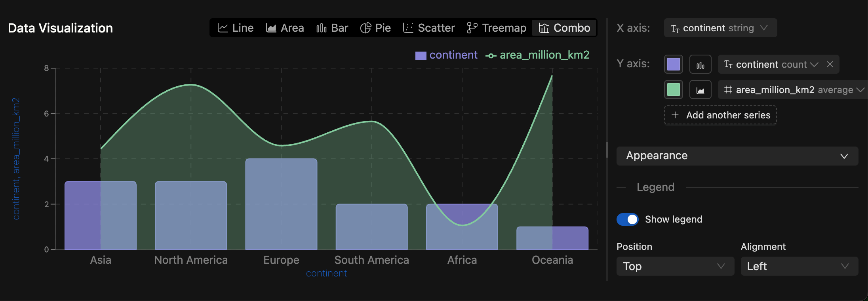Switch to the Area chart tab

click(x=285, y=28)
